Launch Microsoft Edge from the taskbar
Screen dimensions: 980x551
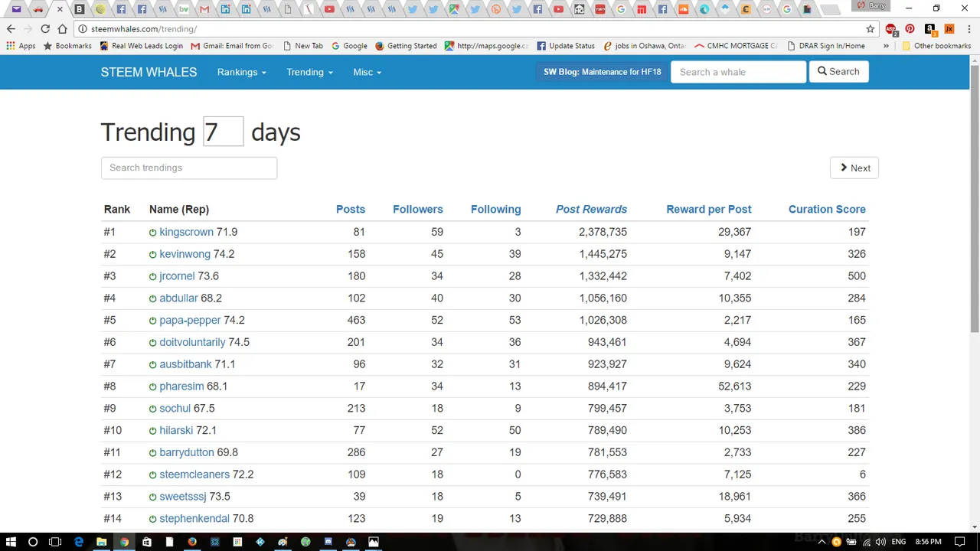coord(79,542)
